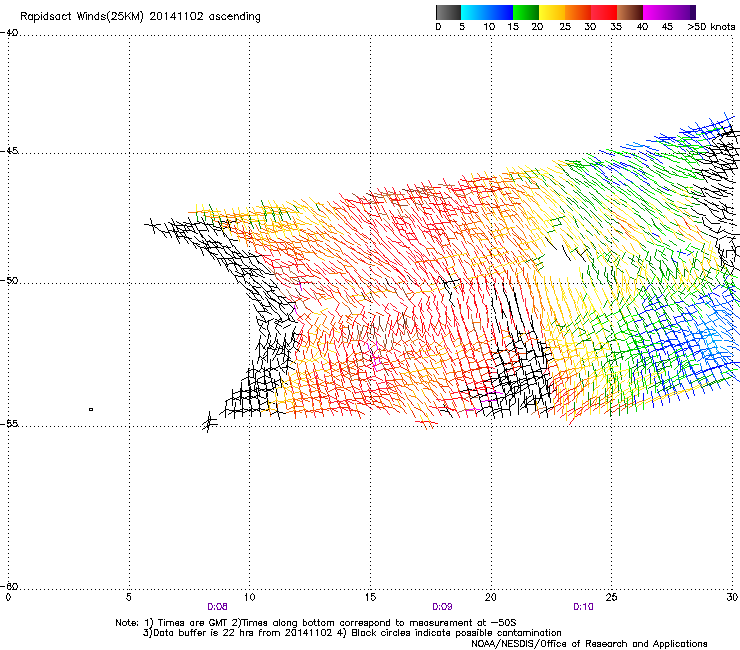Click the '0' longitude label on the bottom axis

point(8,598)
